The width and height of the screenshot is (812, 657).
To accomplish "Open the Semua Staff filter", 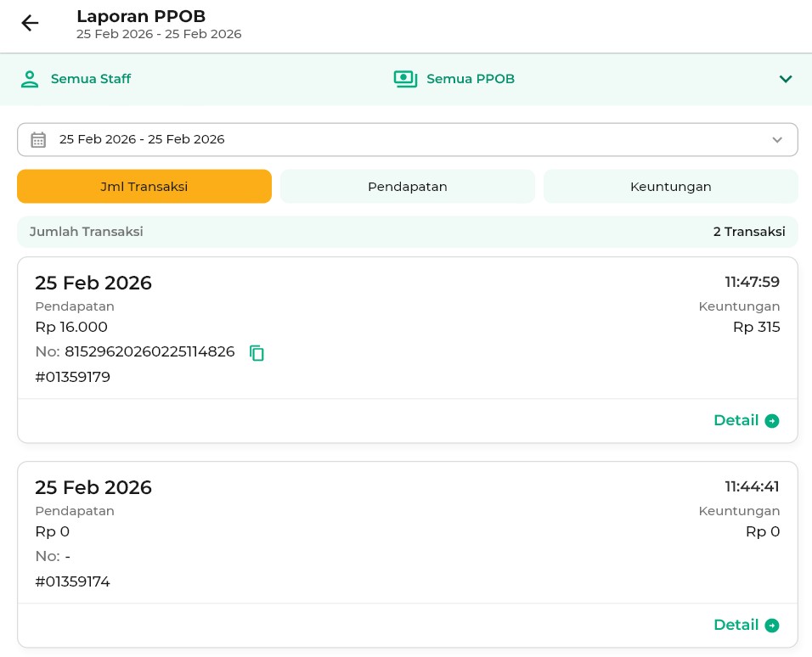I will (90, 79).
